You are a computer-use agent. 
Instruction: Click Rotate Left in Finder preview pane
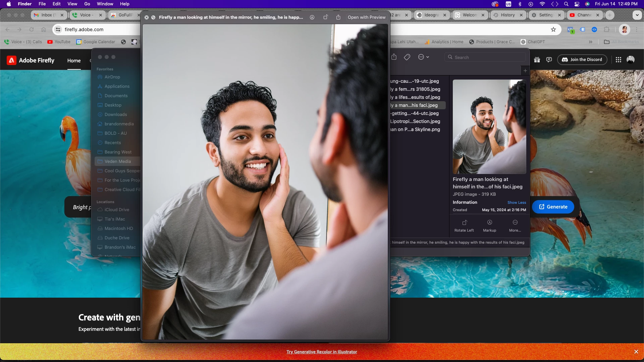point(464,226)
